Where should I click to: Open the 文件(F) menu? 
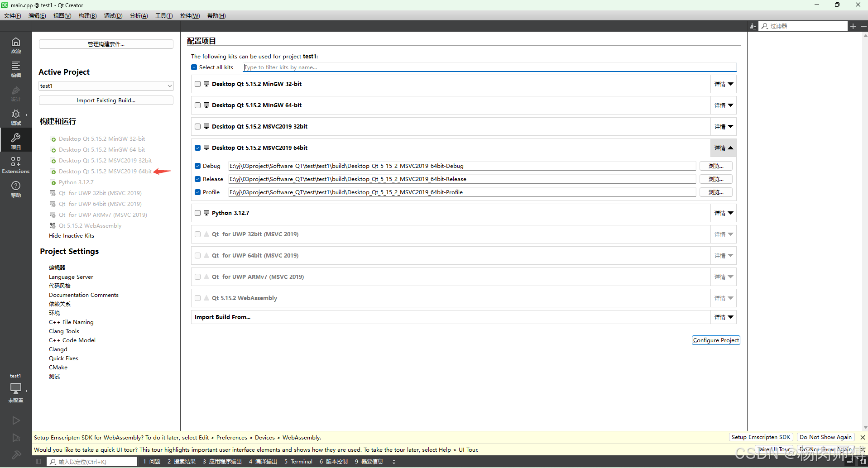tap(13, 16)
